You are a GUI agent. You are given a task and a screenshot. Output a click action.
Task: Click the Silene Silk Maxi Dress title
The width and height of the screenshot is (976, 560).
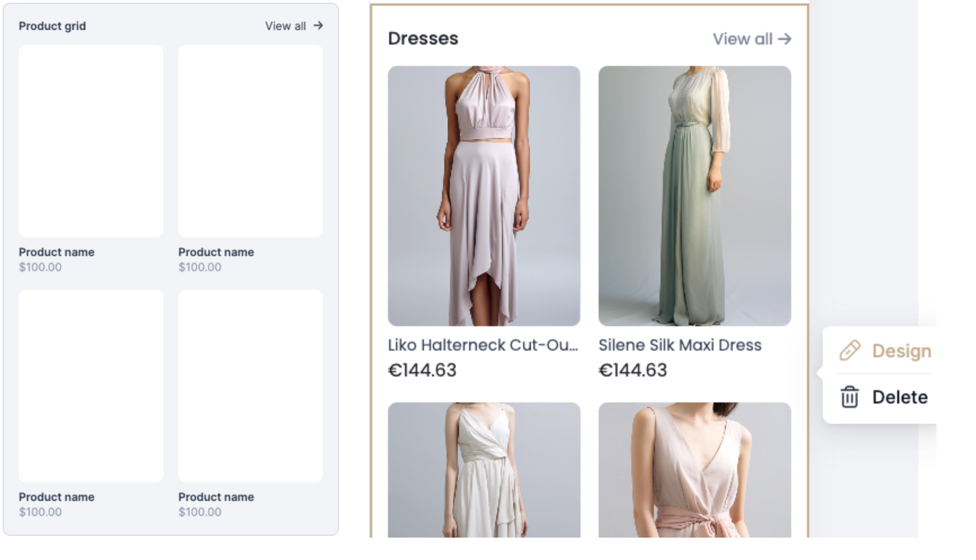[x=680, y=345]
